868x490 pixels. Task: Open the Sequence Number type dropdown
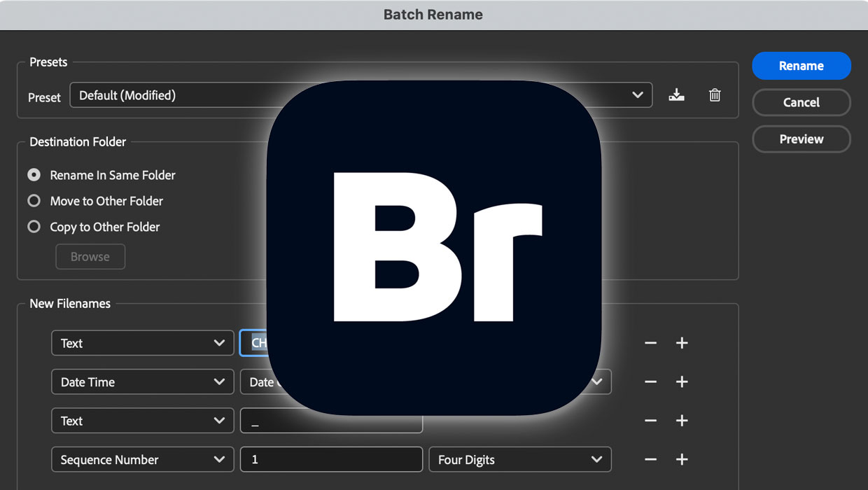(x=143, y=460)
